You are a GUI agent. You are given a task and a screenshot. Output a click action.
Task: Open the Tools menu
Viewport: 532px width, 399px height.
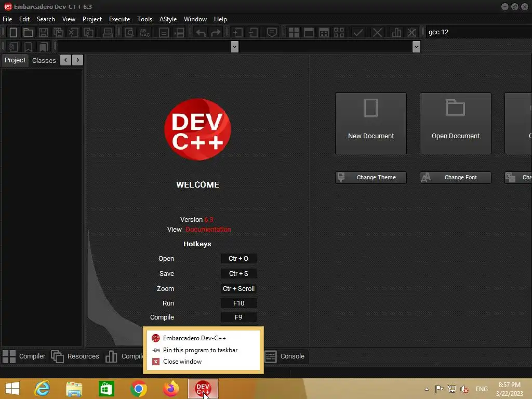pyautogui.click(x=144, y=19)
